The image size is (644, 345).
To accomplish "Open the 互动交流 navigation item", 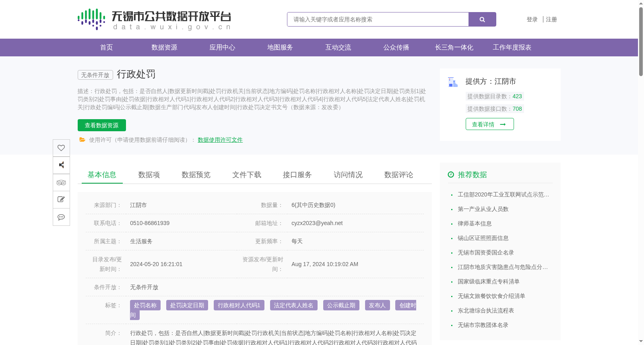I will point(338,48).
